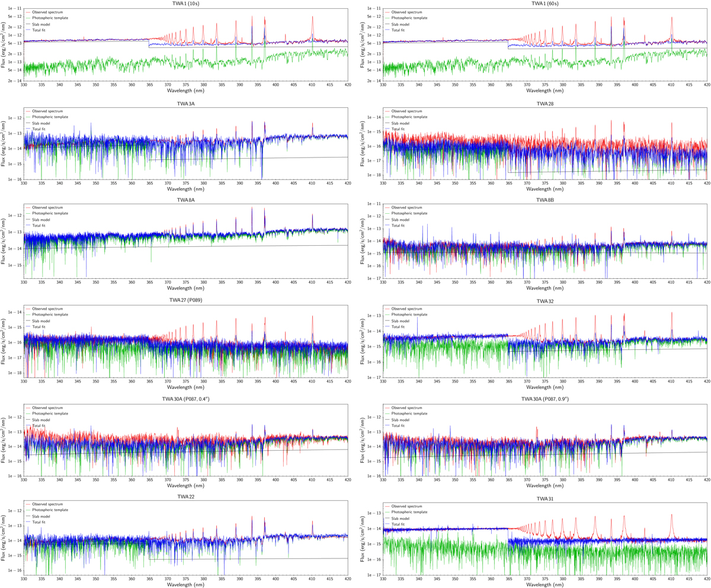Screen dimensions: 711x588
Task: Click the TWA 27 (P089) subplot title
Action: 185,301
